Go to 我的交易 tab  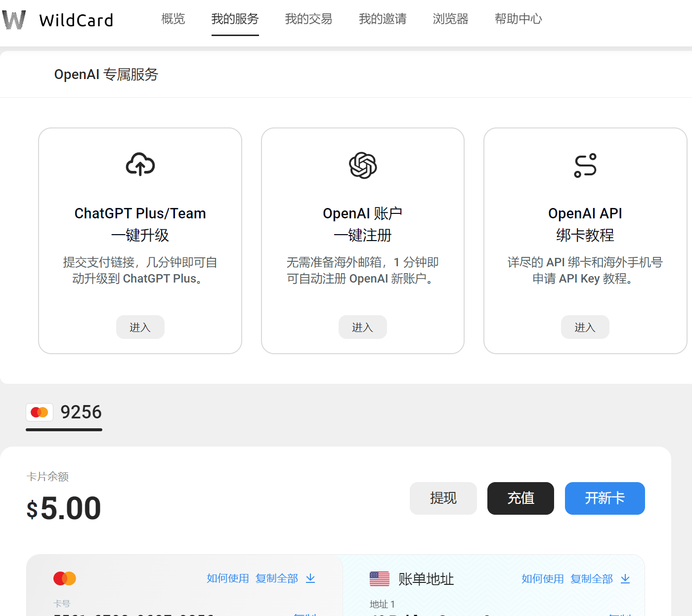pyautogui.click(x=309, y=19)
